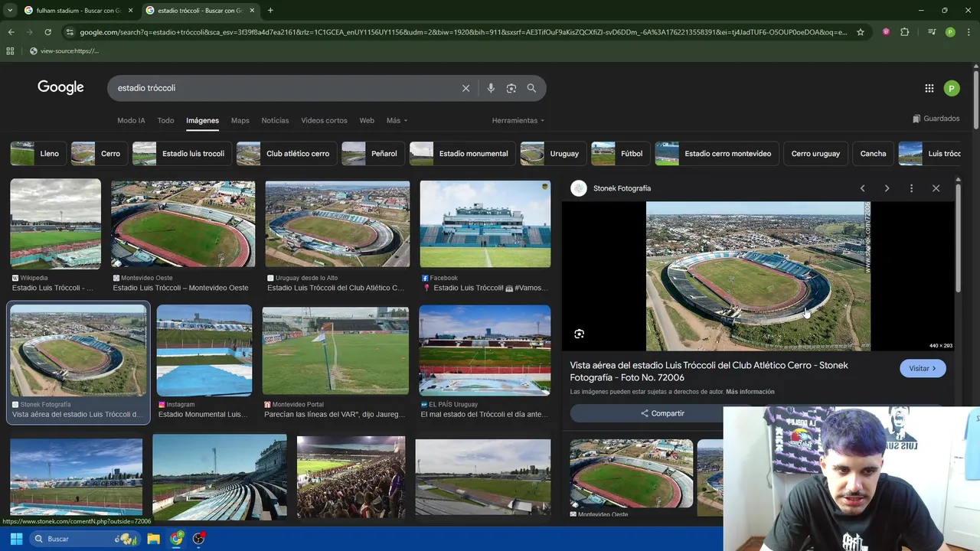
Task: Search inside image with Lens icon
Action: (x=580, y=334)
